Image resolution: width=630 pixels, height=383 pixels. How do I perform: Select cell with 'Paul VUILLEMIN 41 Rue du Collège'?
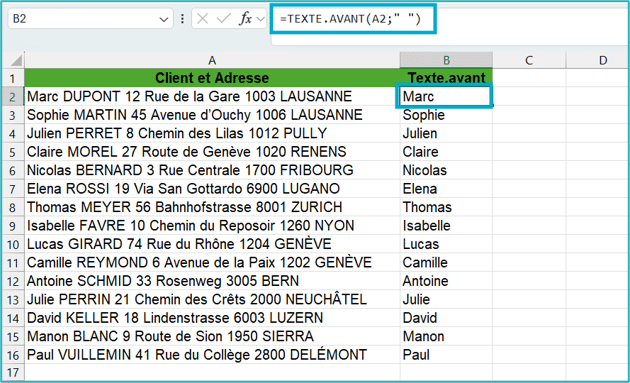coord(212,355)
